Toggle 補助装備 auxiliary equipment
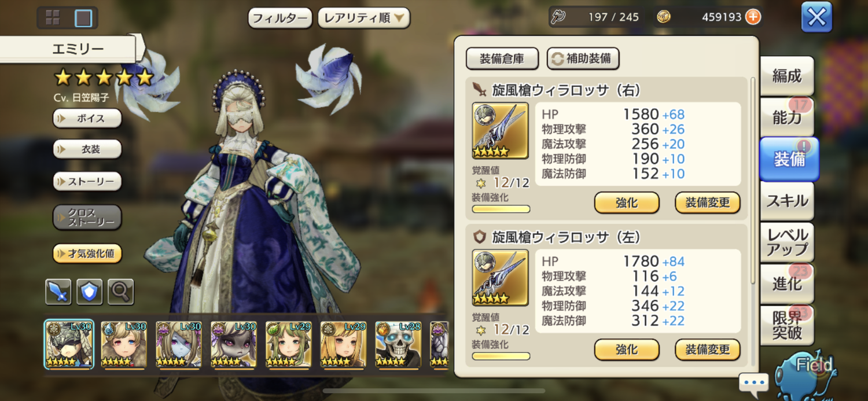The height and width of the screenshot is (401, 868). pyautogui.click(x=583, y=58)
